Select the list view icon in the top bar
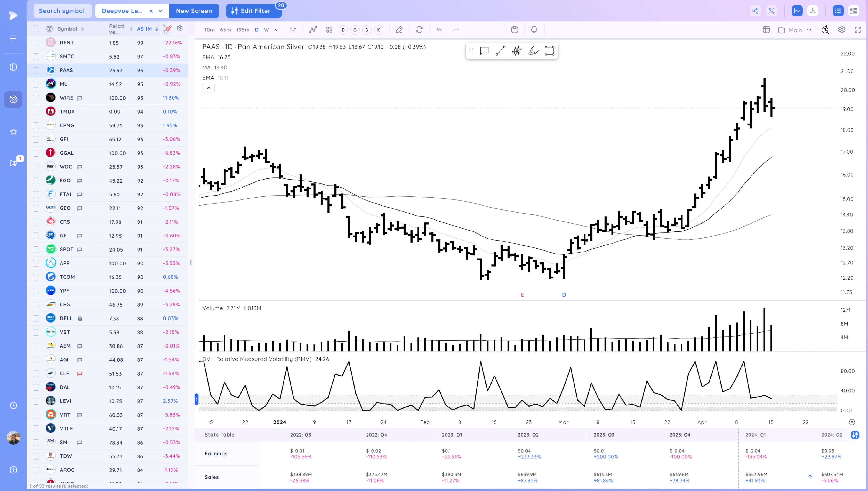 click(x=838, y=11)
